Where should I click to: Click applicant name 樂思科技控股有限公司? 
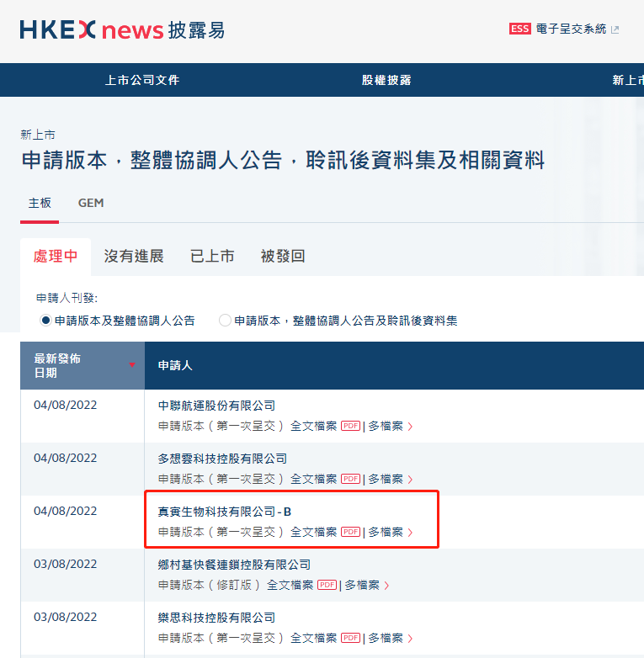point(216,618)
